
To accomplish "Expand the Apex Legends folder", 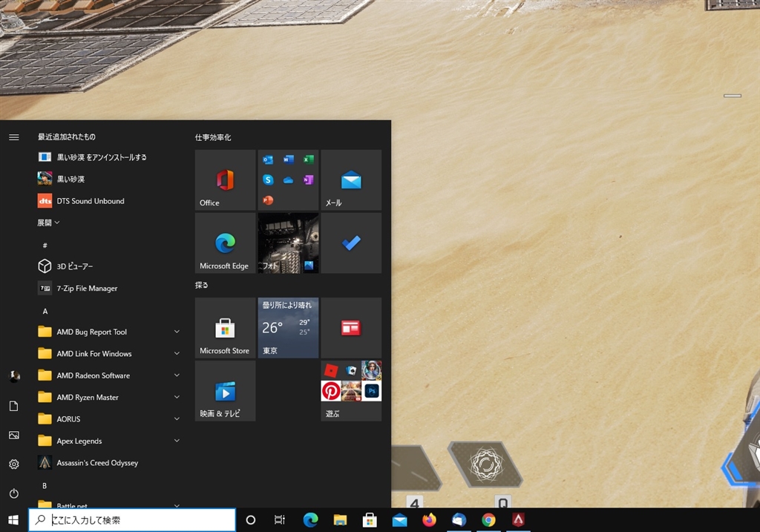I will 109,441.
